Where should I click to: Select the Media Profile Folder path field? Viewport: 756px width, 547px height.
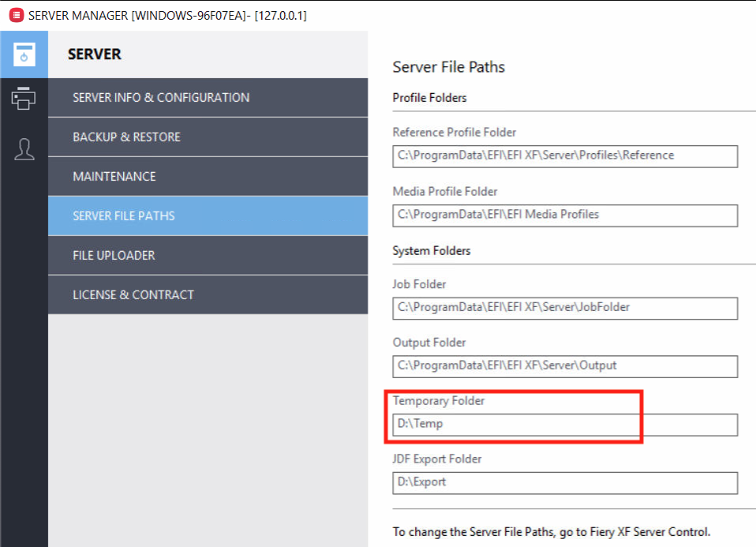point(565,215)
